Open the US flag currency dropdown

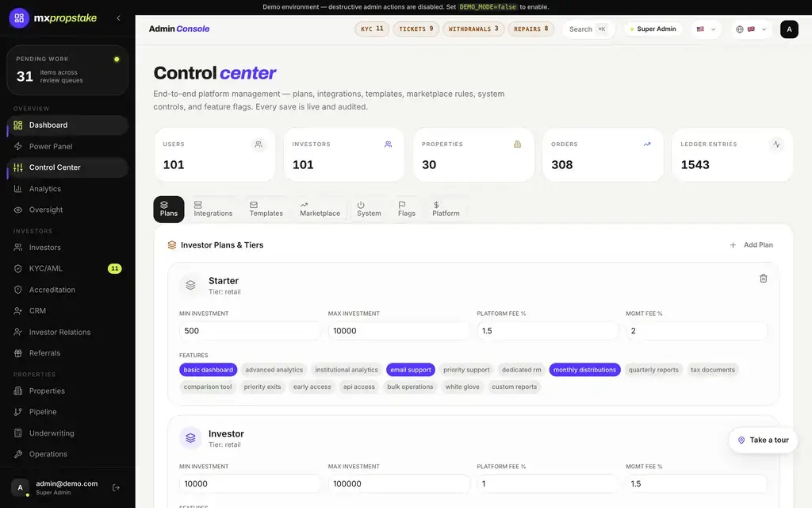tap(706, 29)
